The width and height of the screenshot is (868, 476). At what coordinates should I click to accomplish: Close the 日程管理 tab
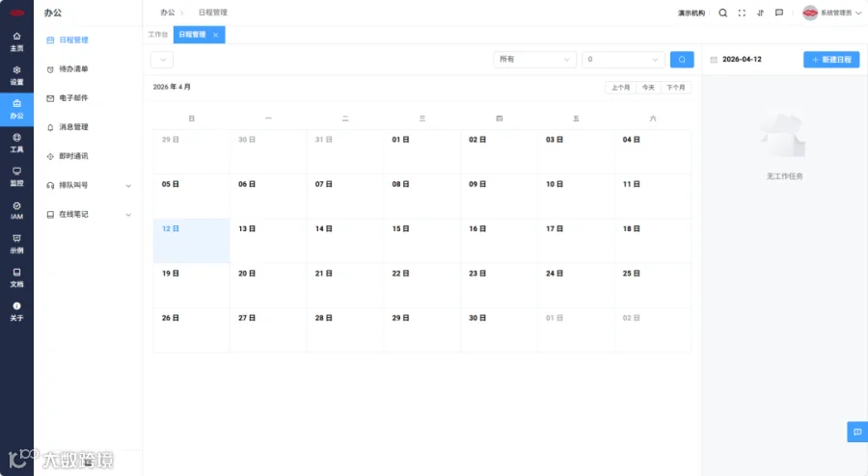[x=216, y=35]
